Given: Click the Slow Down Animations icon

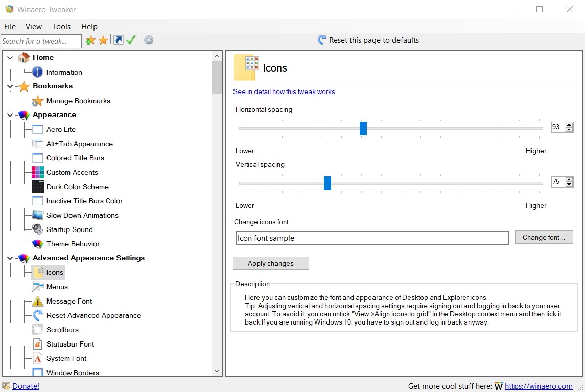Looking at the screenshot, I should 38,215.
